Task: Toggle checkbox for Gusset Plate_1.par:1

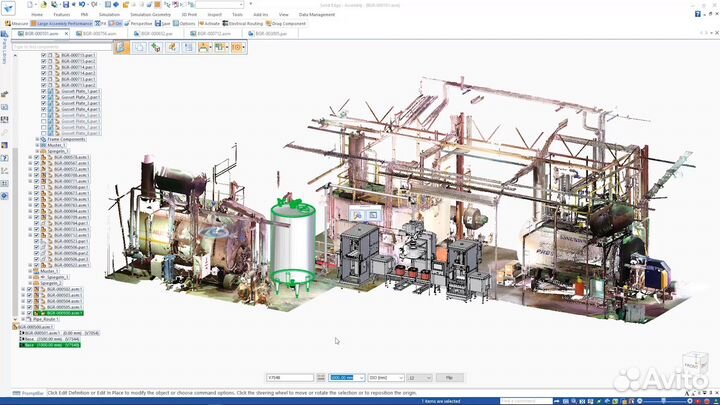Action: [44, 90]
